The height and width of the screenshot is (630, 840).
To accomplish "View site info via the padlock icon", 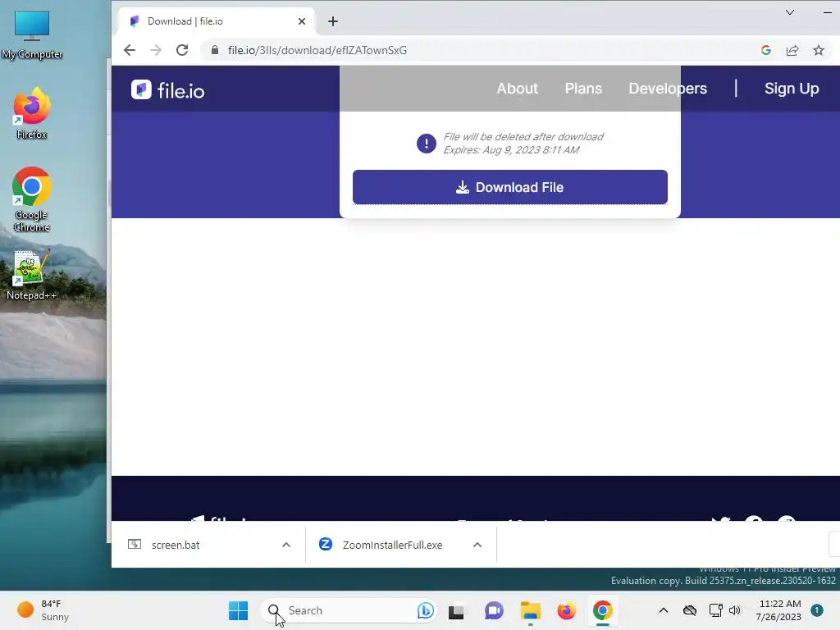I will [215, 50].
